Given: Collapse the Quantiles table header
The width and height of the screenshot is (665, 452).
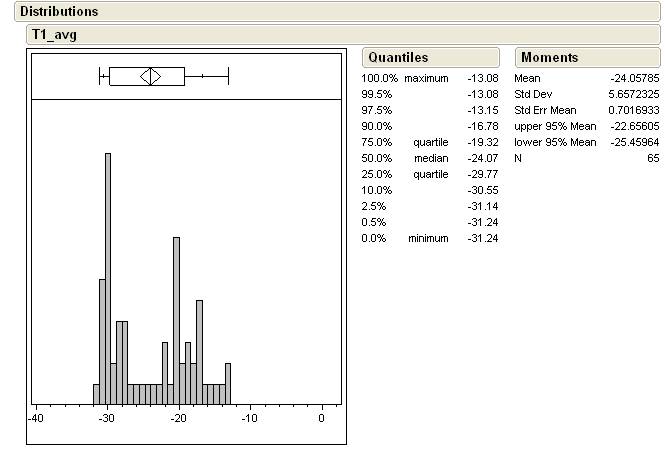Looking at the screenshot, I should 397,58.
